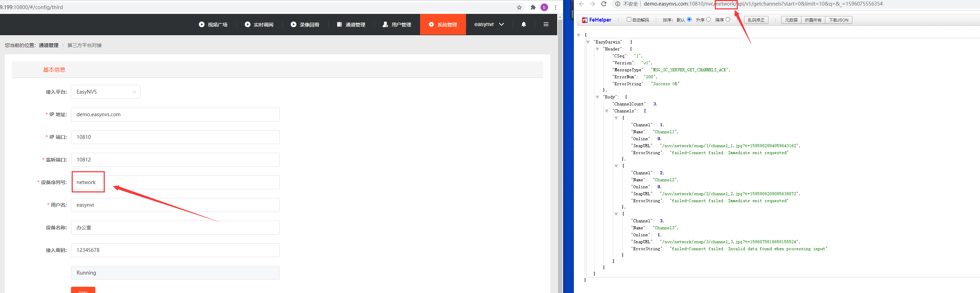
Task: Open the 录像回看 menu item
Action: 305,24
